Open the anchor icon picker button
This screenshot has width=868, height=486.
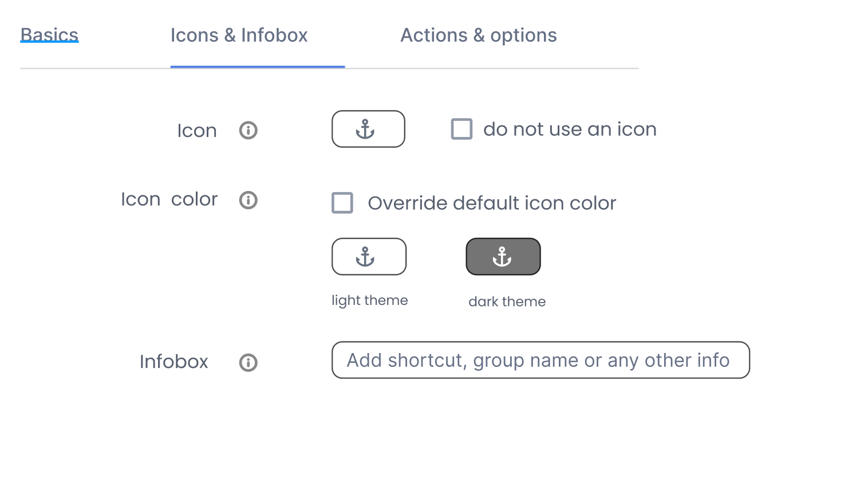coord(368,129)
